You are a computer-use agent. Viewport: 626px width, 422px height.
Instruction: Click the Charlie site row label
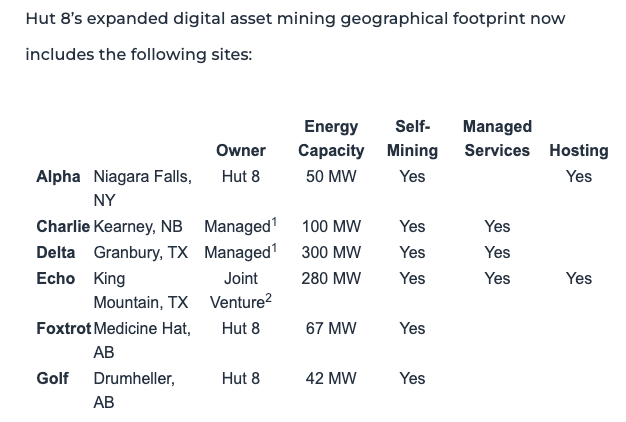click(63, 226)
